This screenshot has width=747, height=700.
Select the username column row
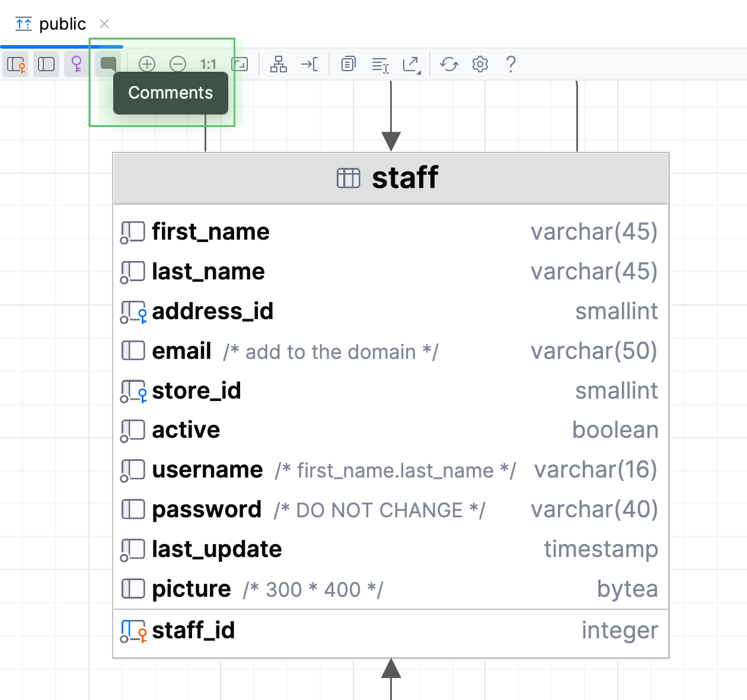(x=207, y=469)
